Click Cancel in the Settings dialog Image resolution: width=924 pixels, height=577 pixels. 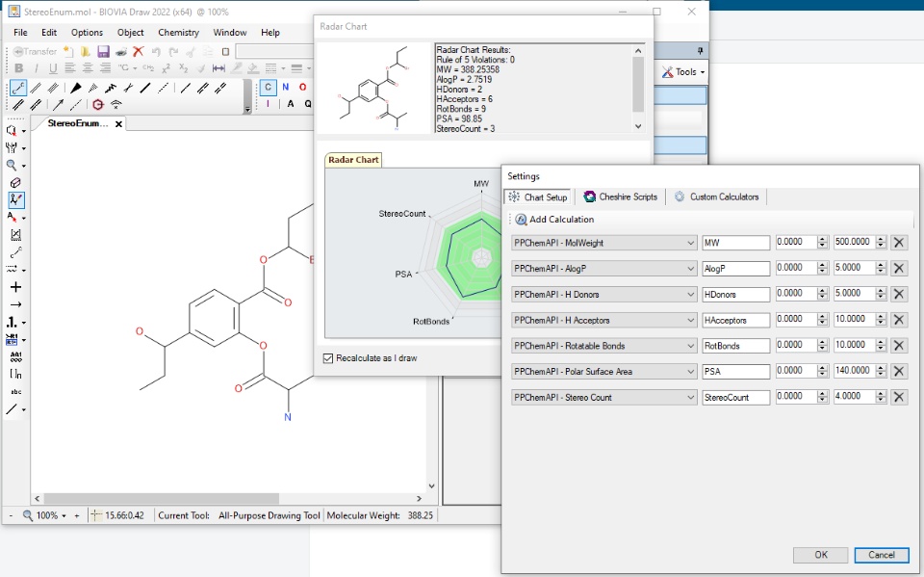click(882, 555)
